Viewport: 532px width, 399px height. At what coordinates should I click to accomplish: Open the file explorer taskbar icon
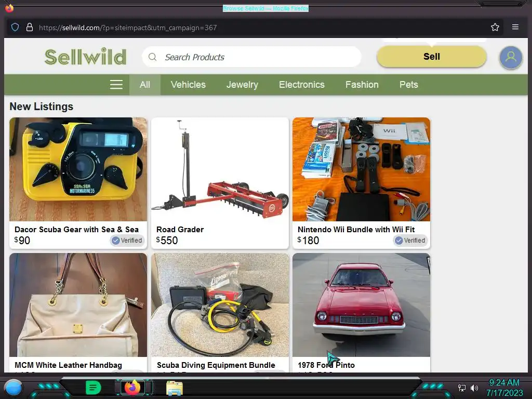point(175,388)
